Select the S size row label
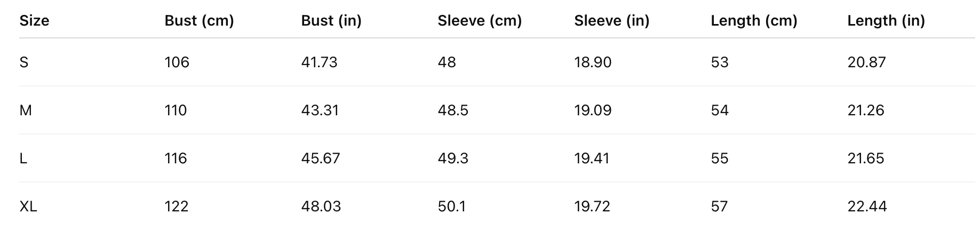 tap(24, 62)
